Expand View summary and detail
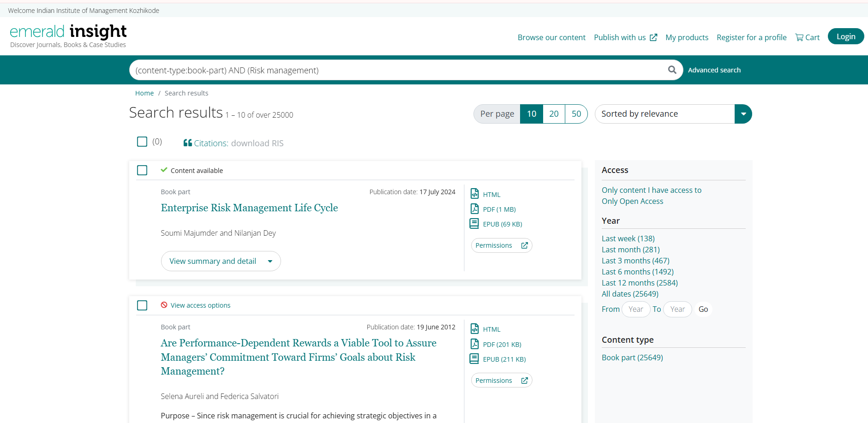The width and height of the screenshot is (868, 423). (221, 261)
